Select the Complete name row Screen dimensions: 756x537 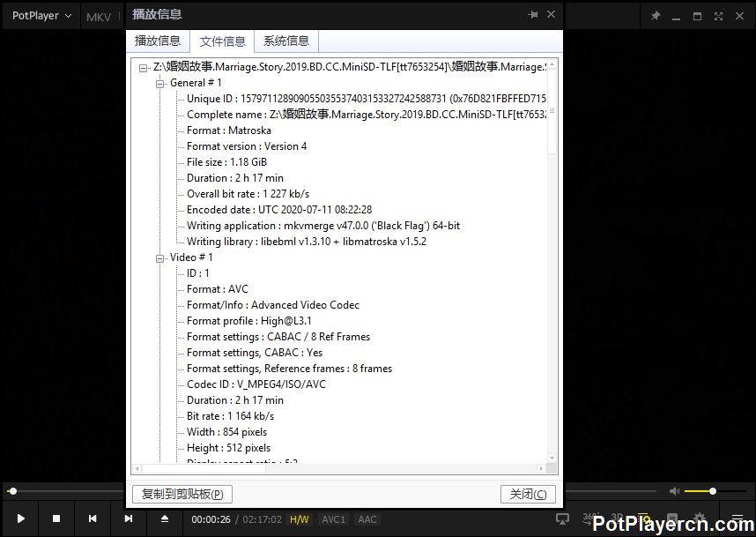[367, 115]
